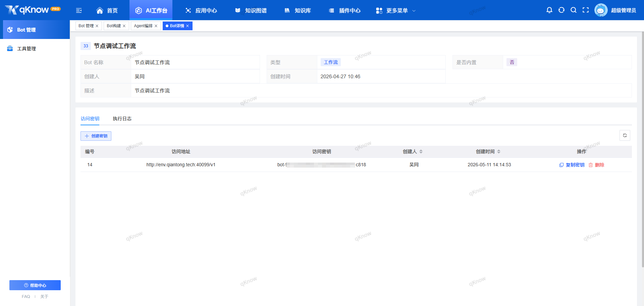The width and height of the screenshot is (644, 306).
Task: Click key creation time 2026-05-11 14:14:53
Action: (489, 165)
